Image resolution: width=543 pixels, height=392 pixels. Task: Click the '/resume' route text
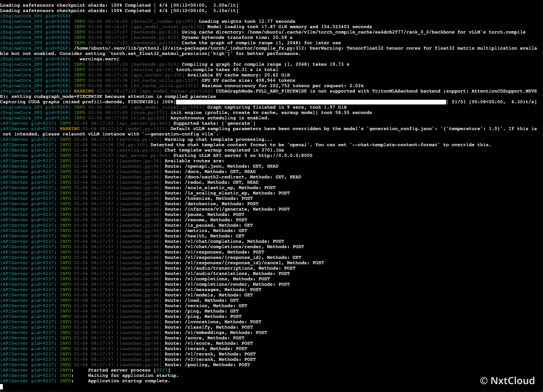194,220
